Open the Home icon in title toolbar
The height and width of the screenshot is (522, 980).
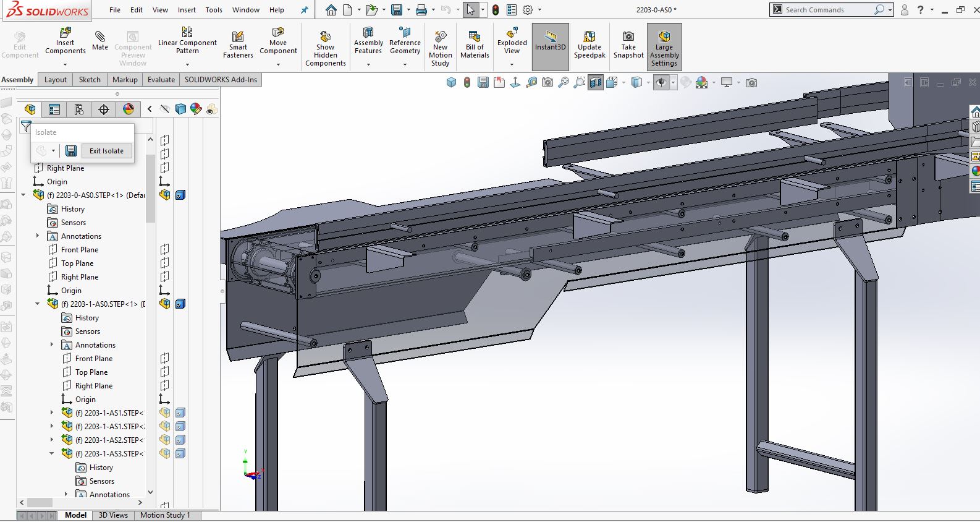coord(331,10)
